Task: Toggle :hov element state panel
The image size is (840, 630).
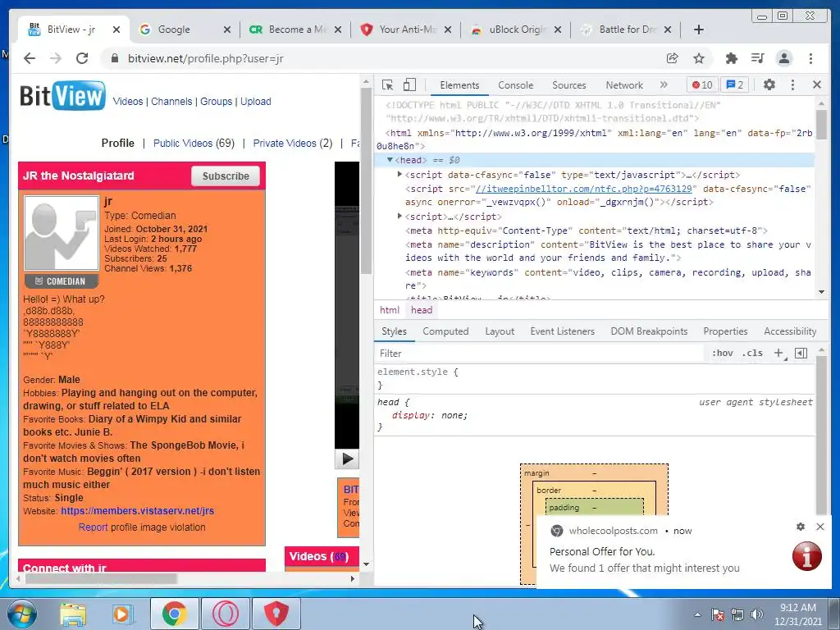Action: tap(723, 353)
